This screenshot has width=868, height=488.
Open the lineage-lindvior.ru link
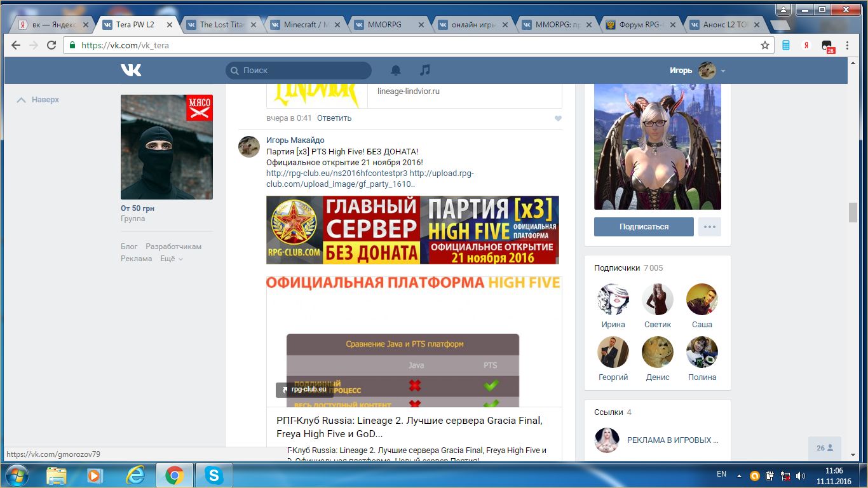coord(409,91)
